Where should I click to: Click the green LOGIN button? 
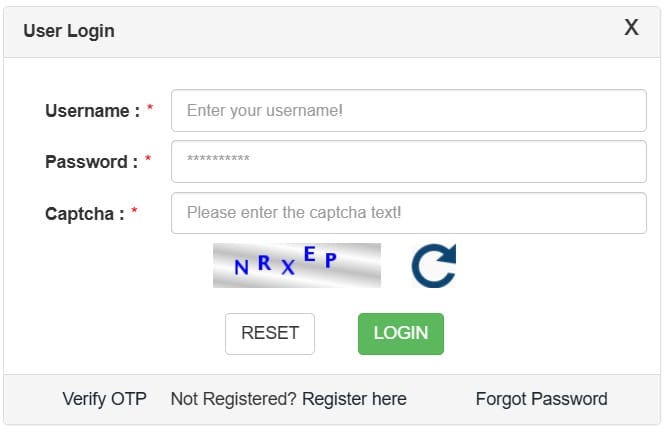click(x=400, y=334)
